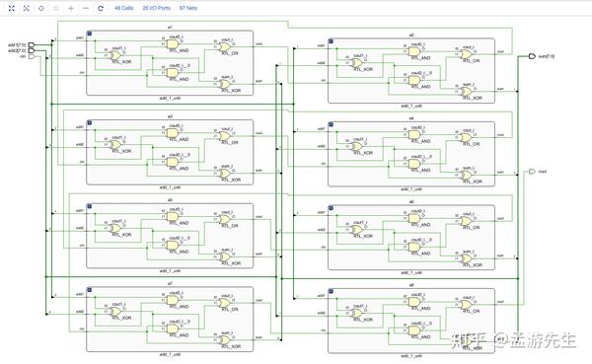Collapse the a2 module block
The image size is (592, 364).
(x=332, y=41)
